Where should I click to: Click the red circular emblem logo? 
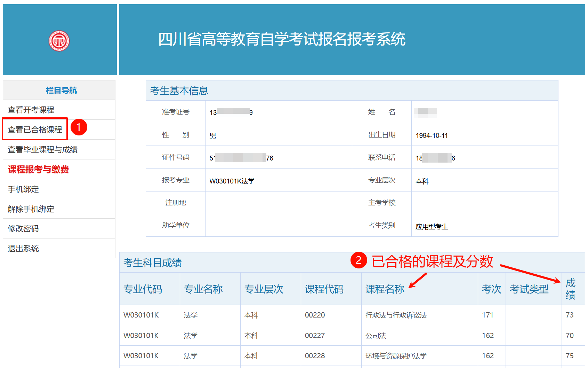click(59, 41)
